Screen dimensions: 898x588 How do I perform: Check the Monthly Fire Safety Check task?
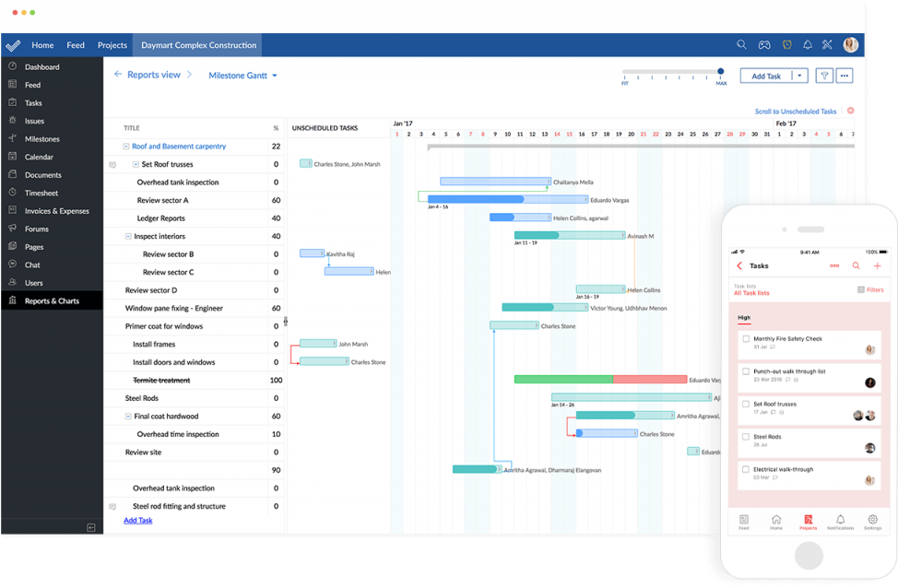[746, 338]
